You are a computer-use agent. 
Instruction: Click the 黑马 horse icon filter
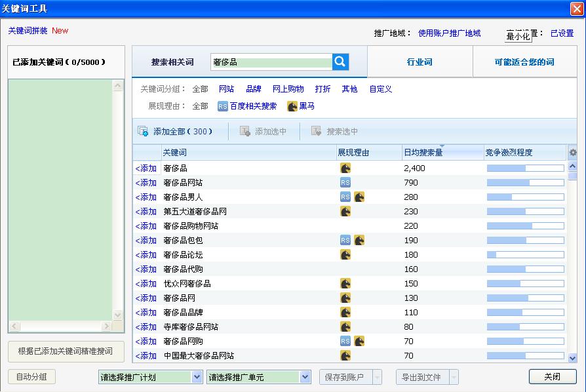coord(292,106)
